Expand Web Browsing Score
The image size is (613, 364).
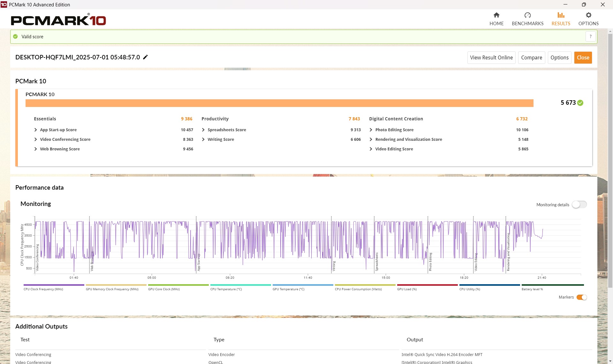pos(35,149)
